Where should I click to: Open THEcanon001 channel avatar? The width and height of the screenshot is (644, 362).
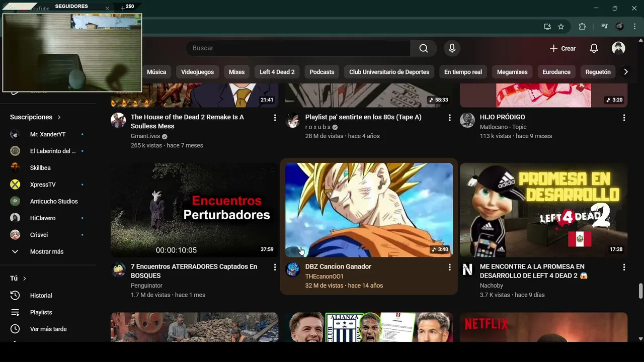click(x=293, y=270)
